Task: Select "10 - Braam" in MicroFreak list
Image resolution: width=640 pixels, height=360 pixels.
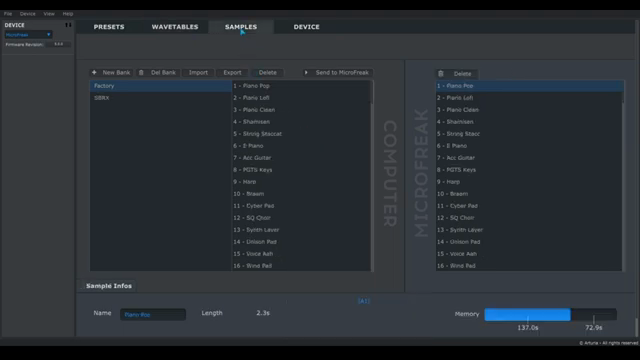Action: pos(529,194)
